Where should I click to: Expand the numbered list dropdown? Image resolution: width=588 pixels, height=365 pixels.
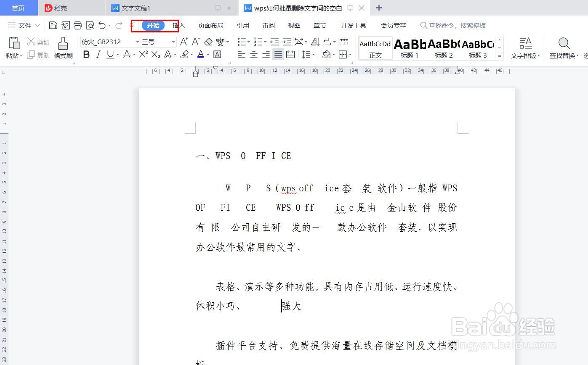[x=266, y=42]
